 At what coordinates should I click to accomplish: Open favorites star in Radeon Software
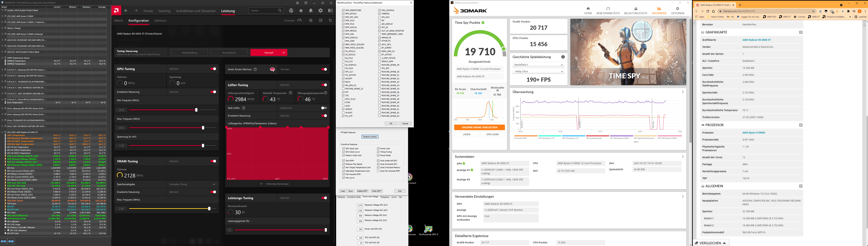tap(301, 11)
